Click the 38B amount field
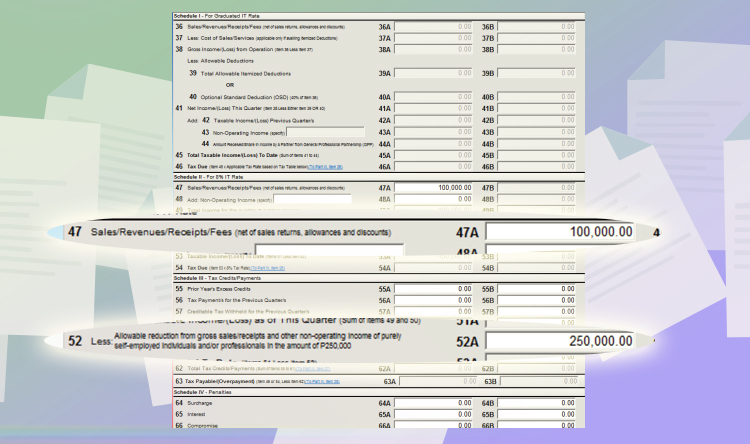Image resolution: width=750 pixels, height=444 pixels. pos(536,49)
